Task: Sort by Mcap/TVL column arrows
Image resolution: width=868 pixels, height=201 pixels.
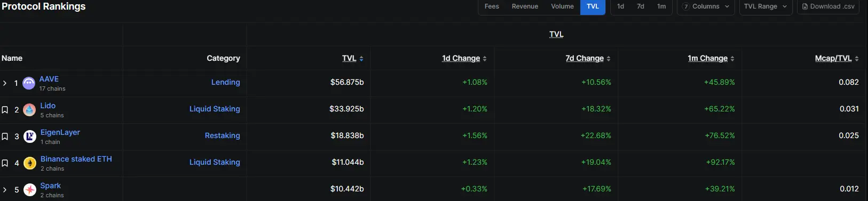Action: (857, 59)
